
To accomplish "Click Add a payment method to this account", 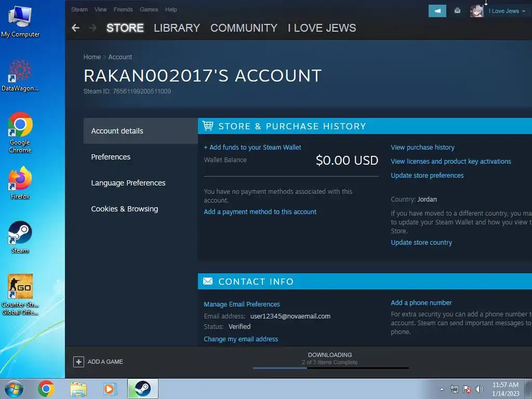I will [260, 212].
